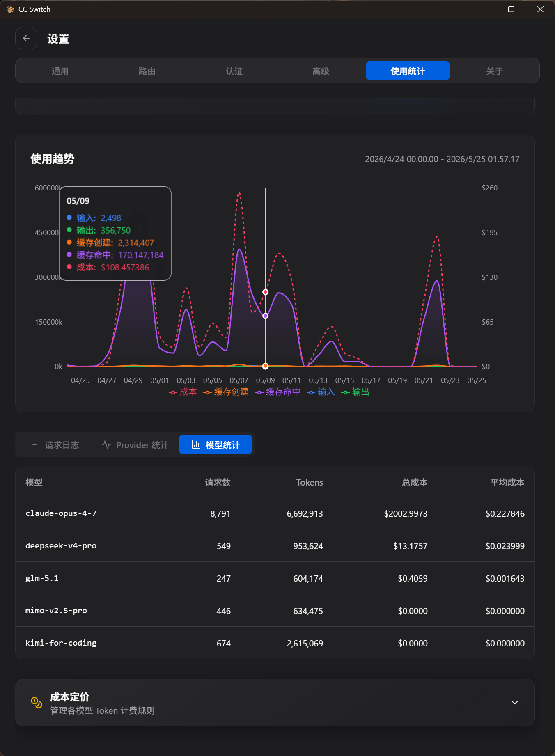Click the 6,692,913 tokens value
Screen dimensions: 555x756
pyautogui.click(x=305, y=513)
